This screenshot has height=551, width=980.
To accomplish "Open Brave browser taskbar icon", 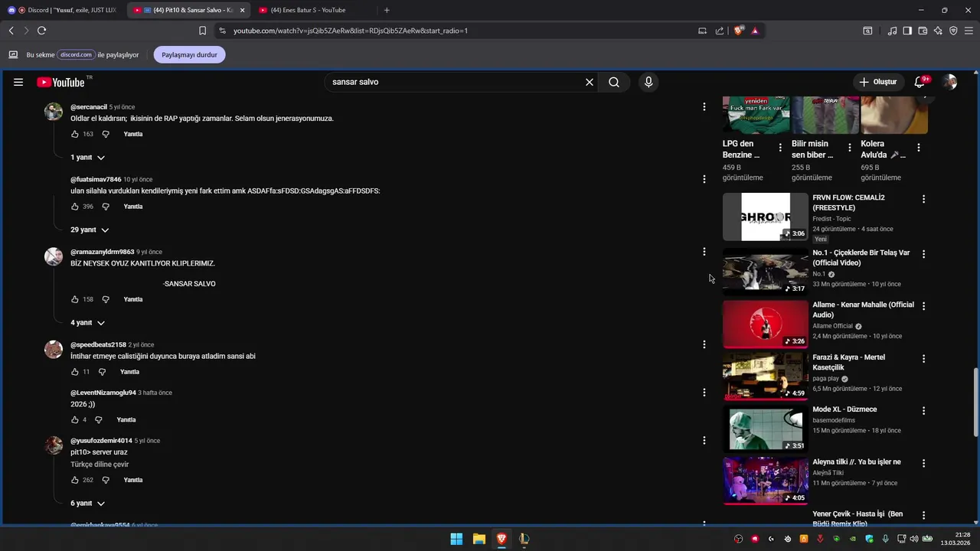I will tap(501, 539).
